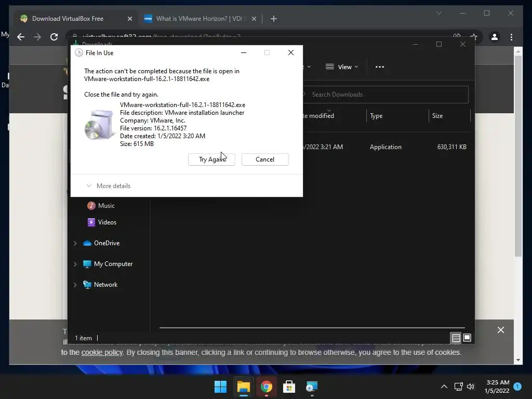532x399 pixels.
Task: Click Try Again in File In Use dialog
Action: 211,159
